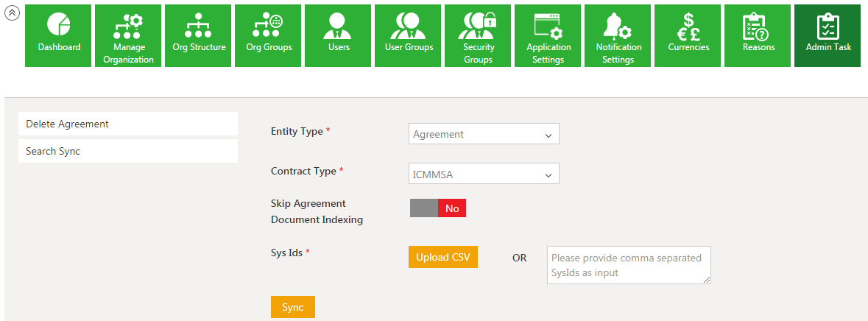Open the Users tile
Viewport: 868px width, 321px height.
[x=339, y=35]
